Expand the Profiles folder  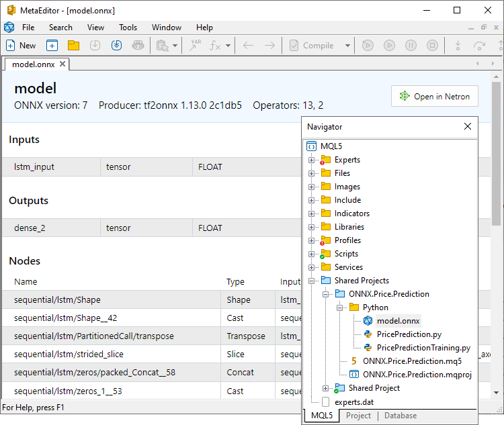(x=311, y=240)
